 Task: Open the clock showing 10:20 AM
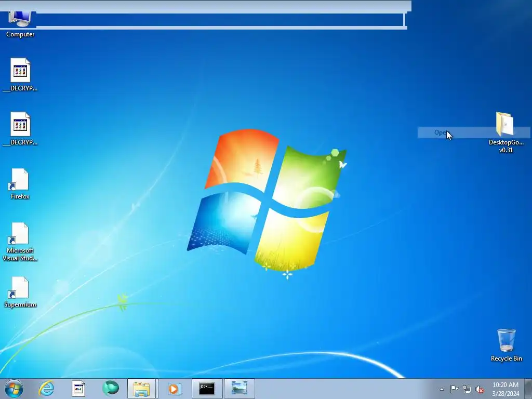pyautogui.click(x=506, y=389)
